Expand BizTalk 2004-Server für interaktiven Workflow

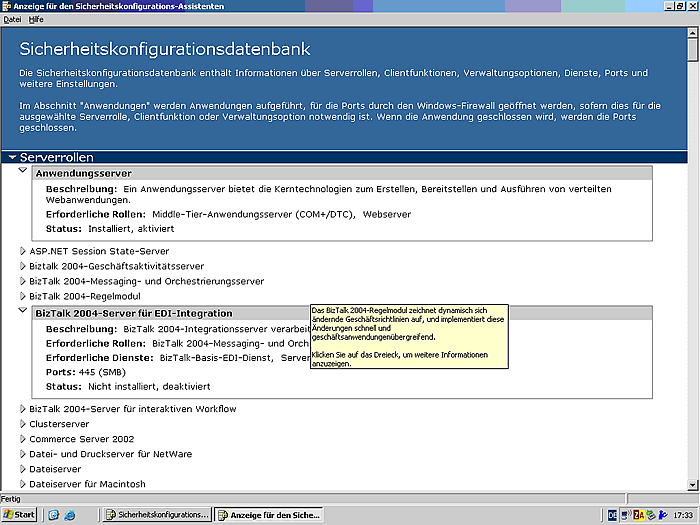pyautogui.click(x=23, y=409)
